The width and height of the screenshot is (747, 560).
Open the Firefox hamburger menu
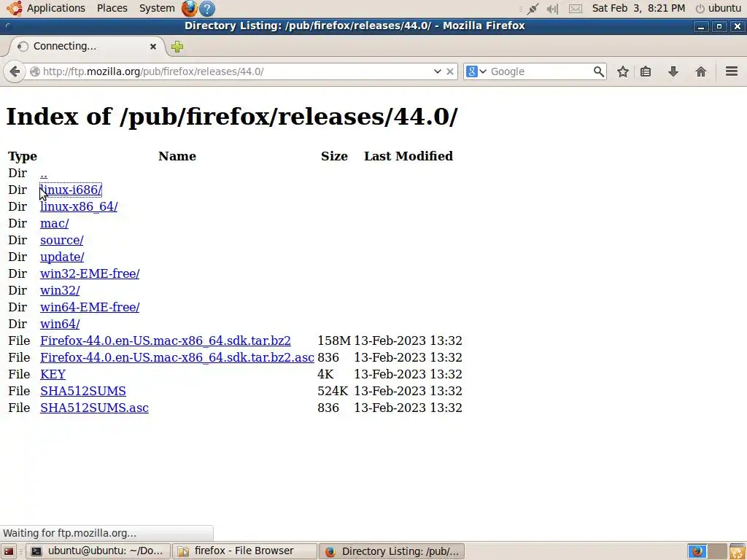tap(732, 71)
